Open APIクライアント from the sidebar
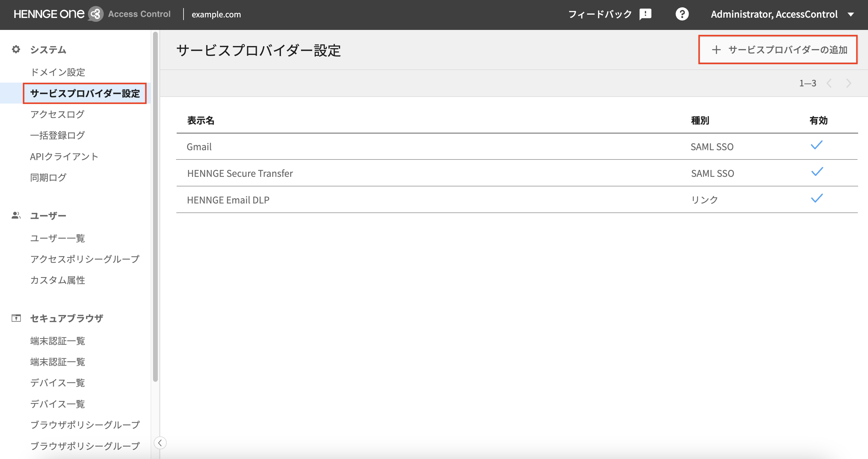 64,156
